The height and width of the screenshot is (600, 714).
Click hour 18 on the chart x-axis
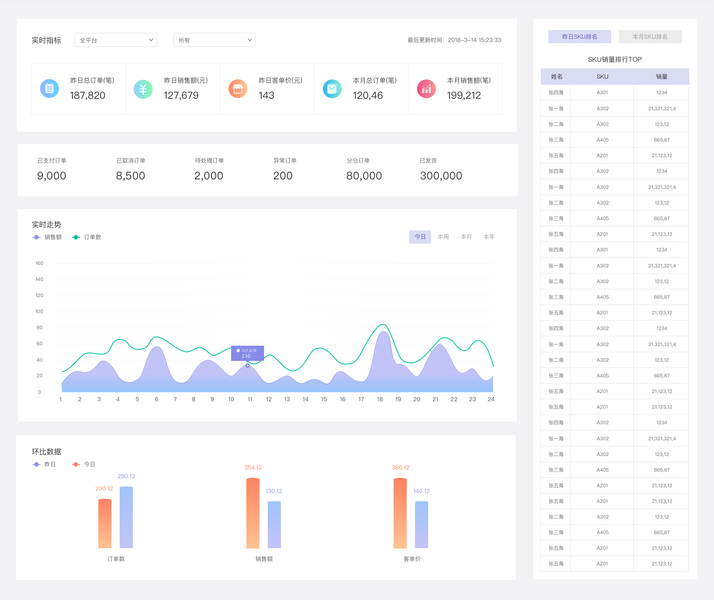click(x=379, y=399)
